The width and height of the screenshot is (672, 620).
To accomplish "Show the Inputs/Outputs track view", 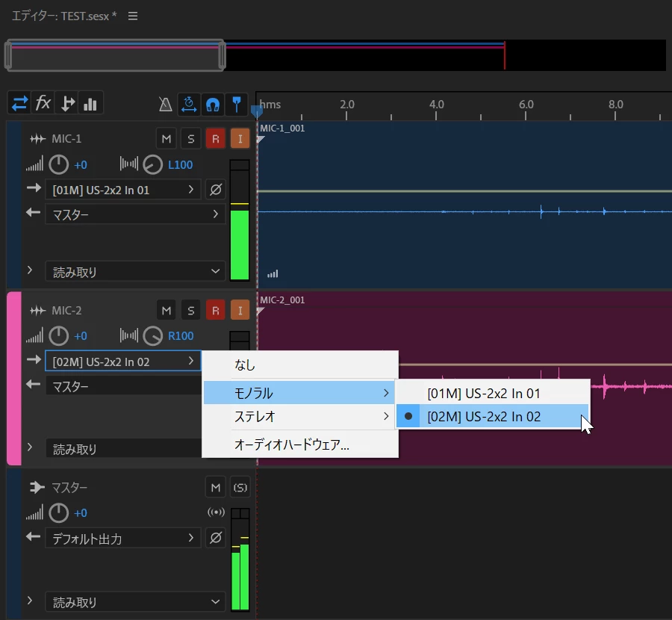I will coord(19,103).
